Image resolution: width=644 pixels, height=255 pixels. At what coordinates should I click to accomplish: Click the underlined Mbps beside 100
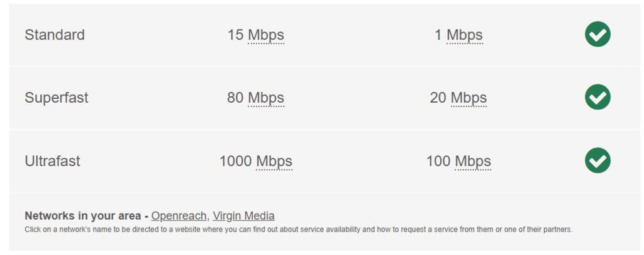point(473,161)
